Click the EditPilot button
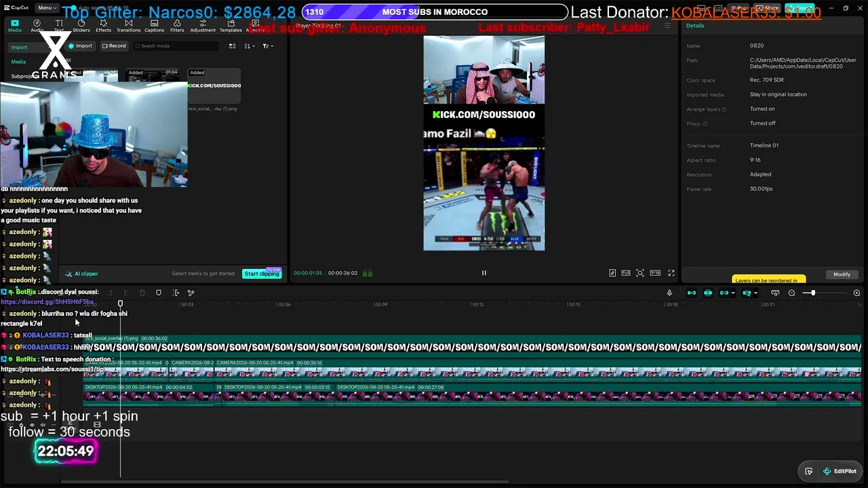Screen dimensions: 868x488 tap(840, 472)
